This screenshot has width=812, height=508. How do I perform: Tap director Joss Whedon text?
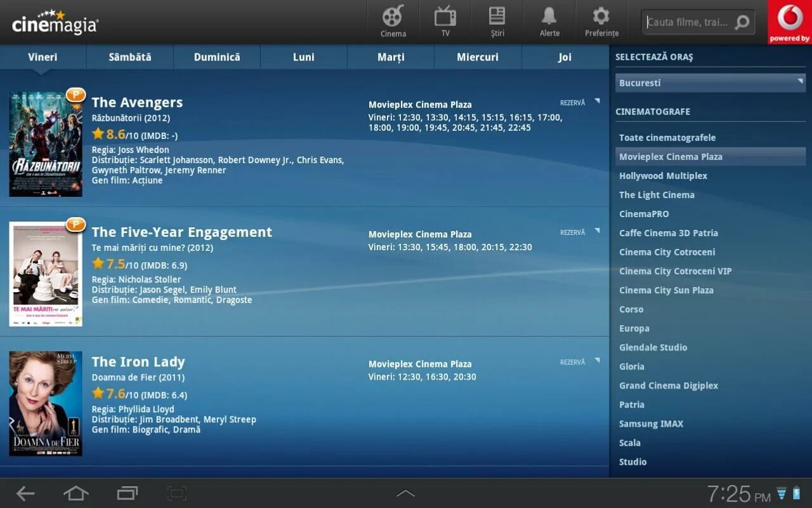click(x=143, y=150)
